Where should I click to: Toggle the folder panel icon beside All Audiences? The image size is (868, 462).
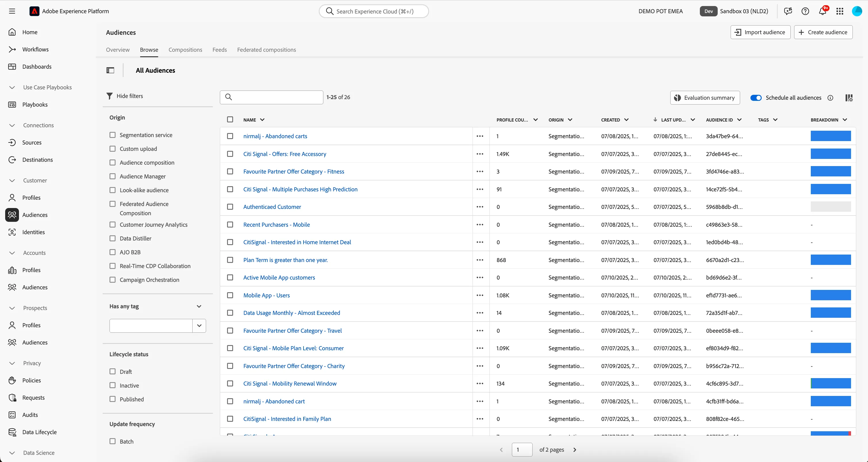[x=110, y=70]
